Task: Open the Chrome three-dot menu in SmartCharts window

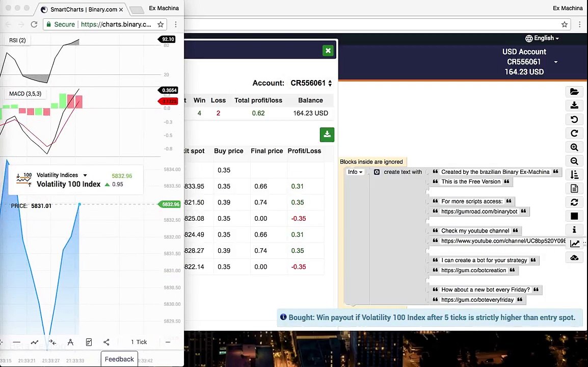Action: click(175, 24)
